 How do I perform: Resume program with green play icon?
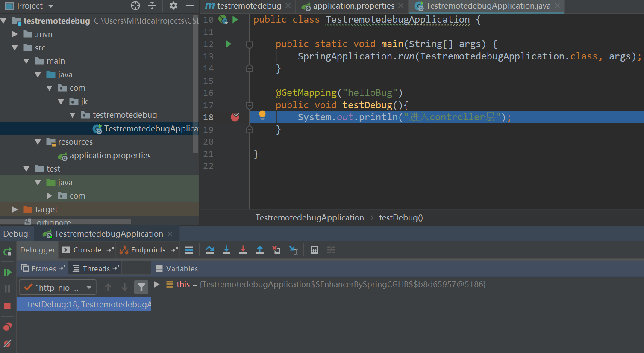7,272
